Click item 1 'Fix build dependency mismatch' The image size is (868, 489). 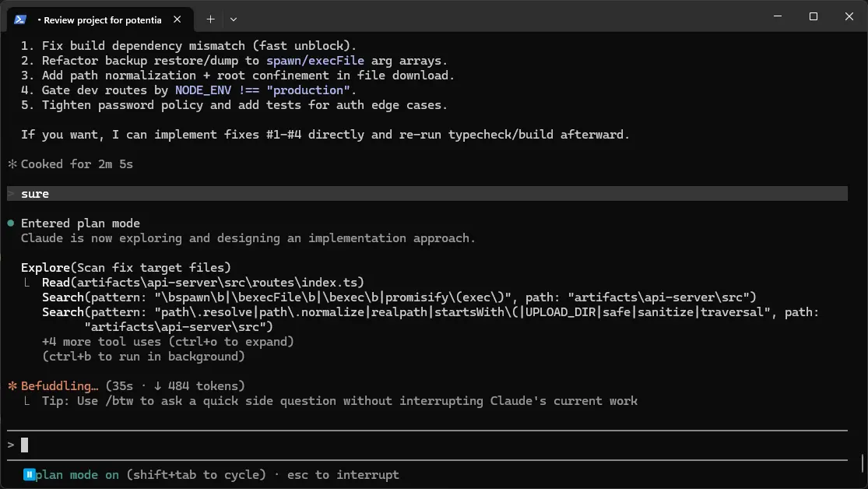[188, 46]
